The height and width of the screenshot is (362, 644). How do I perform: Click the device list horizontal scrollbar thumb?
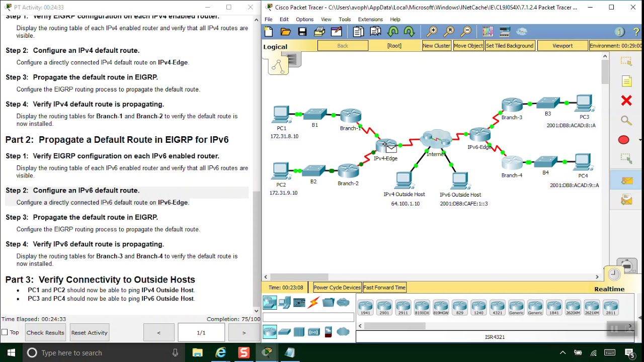coord(395,326)
